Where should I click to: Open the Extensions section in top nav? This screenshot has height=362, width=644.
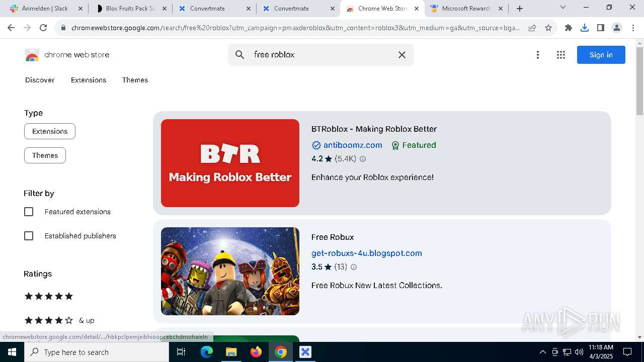click(x=89, y=80)
